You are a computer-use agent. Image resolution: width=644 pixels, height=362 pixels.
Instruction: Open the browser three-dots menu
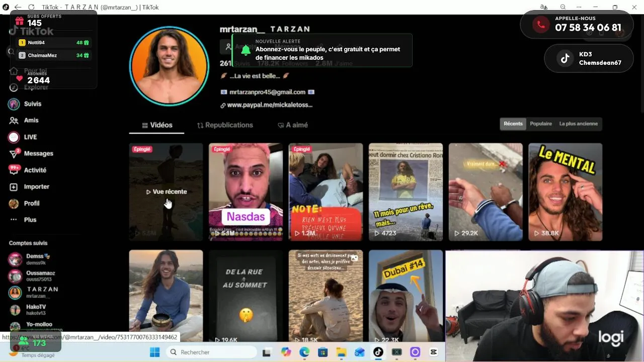579,7
